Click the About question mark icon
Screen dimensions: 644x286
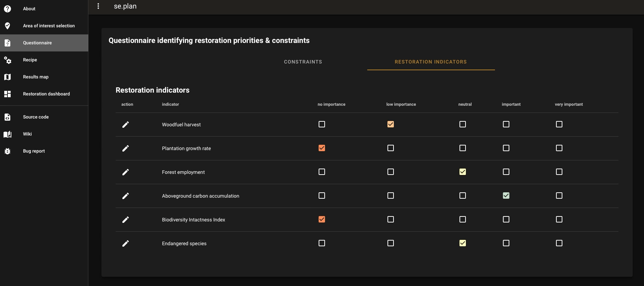click(x=7, y=9)
